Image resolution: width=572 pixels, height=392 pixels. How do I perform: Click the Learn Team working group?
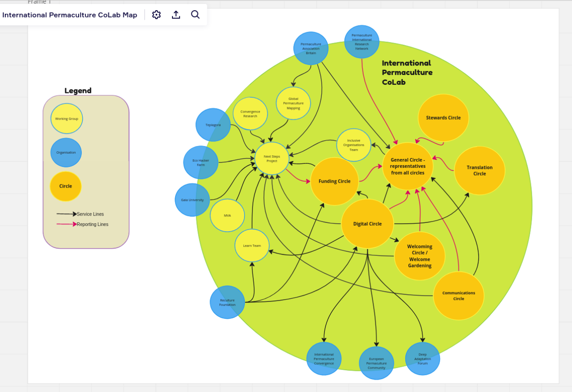pyautogui.click(x=252, y=246)
